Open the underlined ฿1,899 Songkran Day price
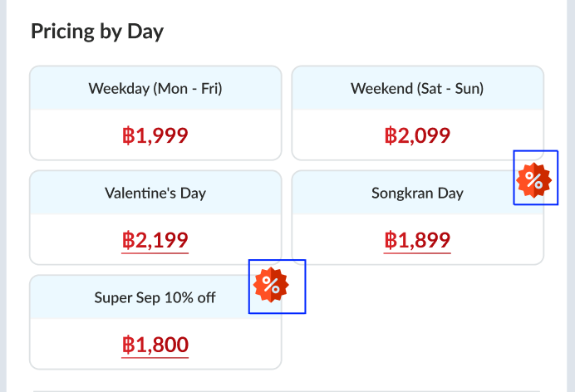Viewport: 575px width, 392px height. tap(417, 241)
